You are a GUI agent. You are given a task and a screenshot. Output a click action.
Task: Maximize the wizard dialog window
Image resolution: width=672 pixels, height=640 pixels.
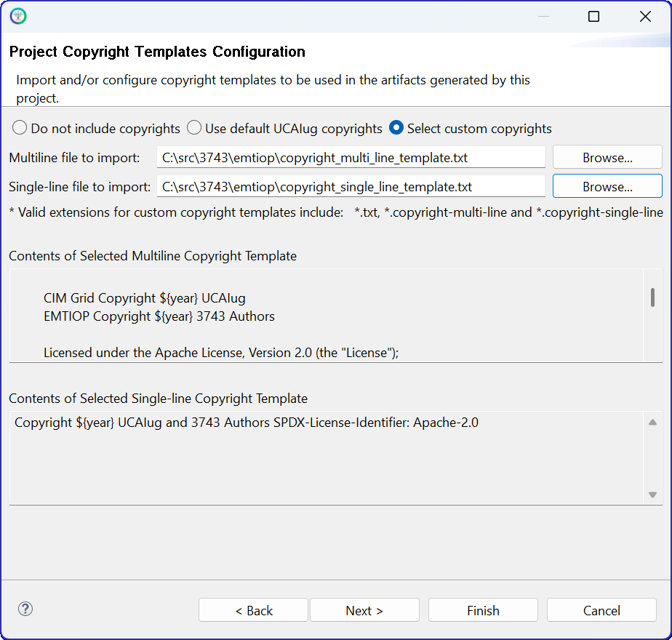593,17
